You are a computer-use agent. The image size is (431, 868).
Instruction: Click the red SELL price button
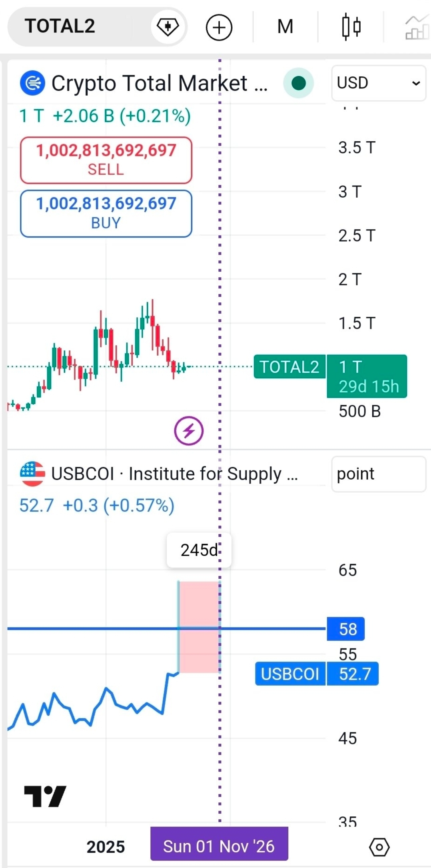pyautogui.click(x=106, y=160)
